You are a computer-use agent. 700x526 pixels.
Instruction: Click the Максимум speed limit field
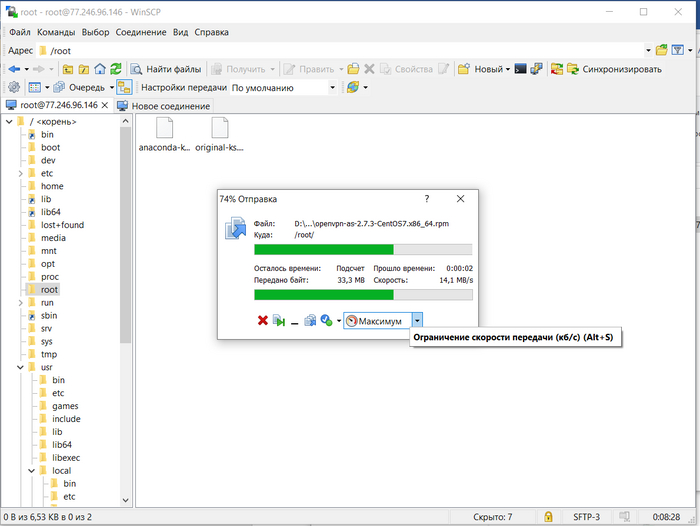[x=378, y=321]
